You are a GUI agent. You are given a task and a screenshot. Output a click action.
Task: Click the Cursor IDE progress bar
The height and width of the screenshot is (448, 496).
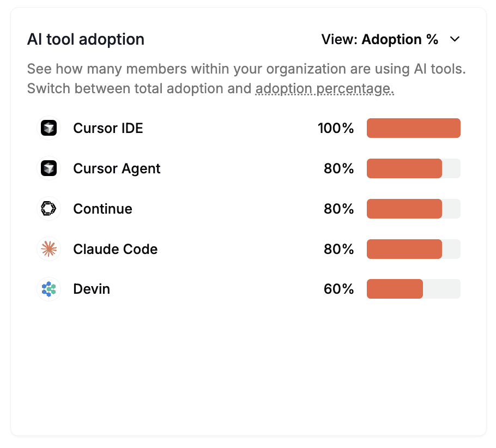[x=413, y=129]
